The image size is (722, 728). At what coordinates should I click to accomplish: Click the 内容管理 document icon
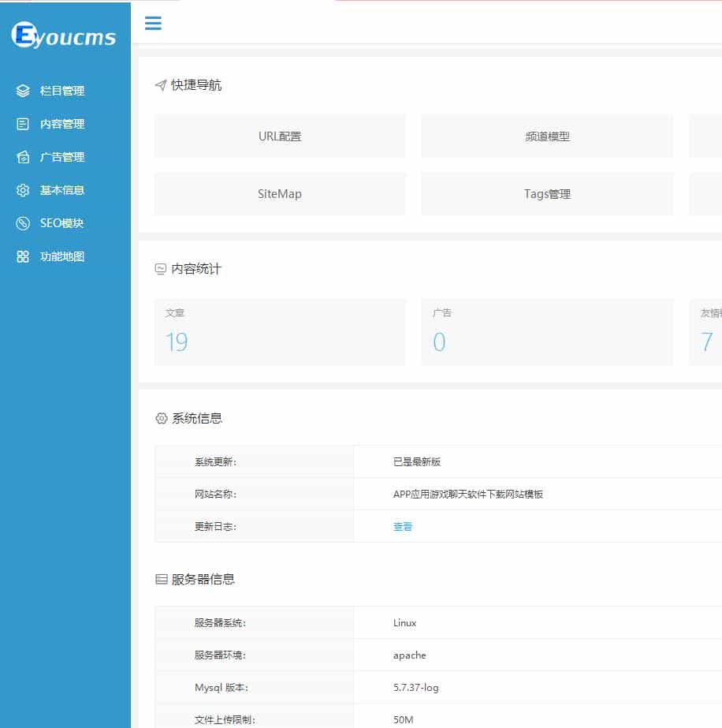23,124
